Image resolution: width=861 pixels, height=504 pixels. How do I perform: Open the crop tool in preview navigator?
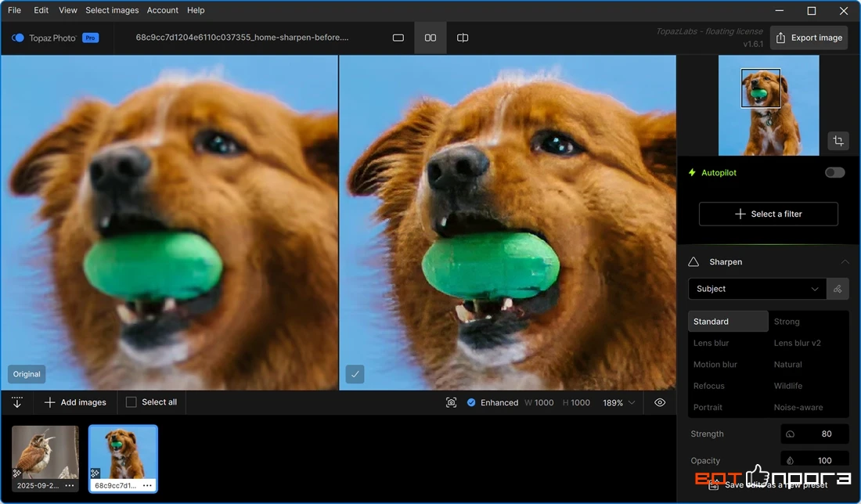click(838, 141)
